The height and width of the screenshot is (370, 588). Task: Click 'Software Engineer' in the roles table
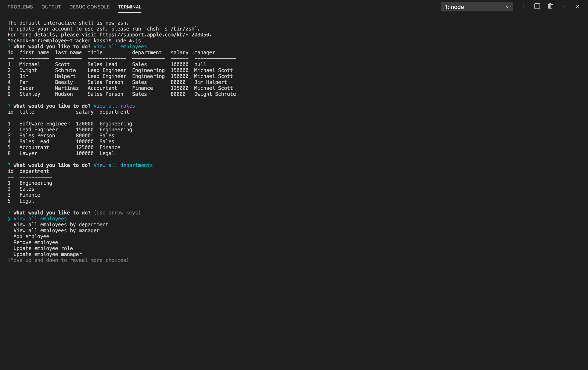pos(45,124)
